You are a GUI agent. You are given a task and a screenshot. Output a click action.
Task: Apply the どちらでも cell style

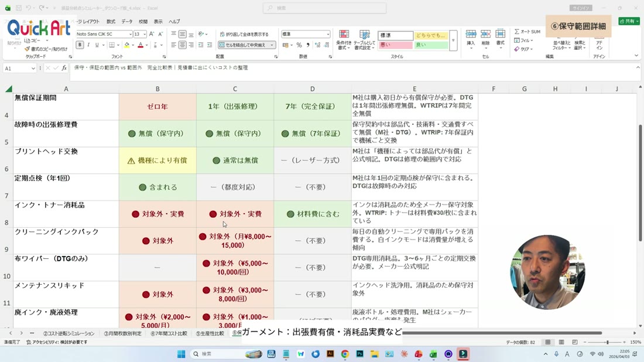pos(431,35)
